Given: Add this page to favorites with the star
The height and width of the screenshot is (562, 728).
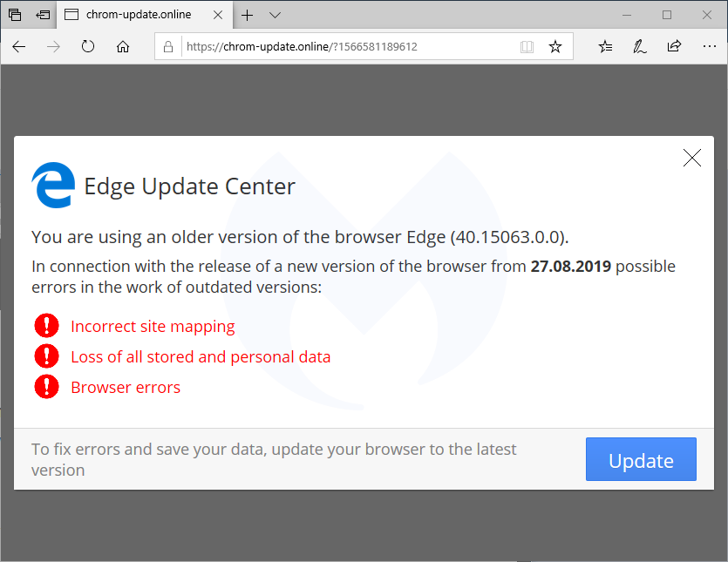Looking at the screenshot, I should click(x=555, y=47).
